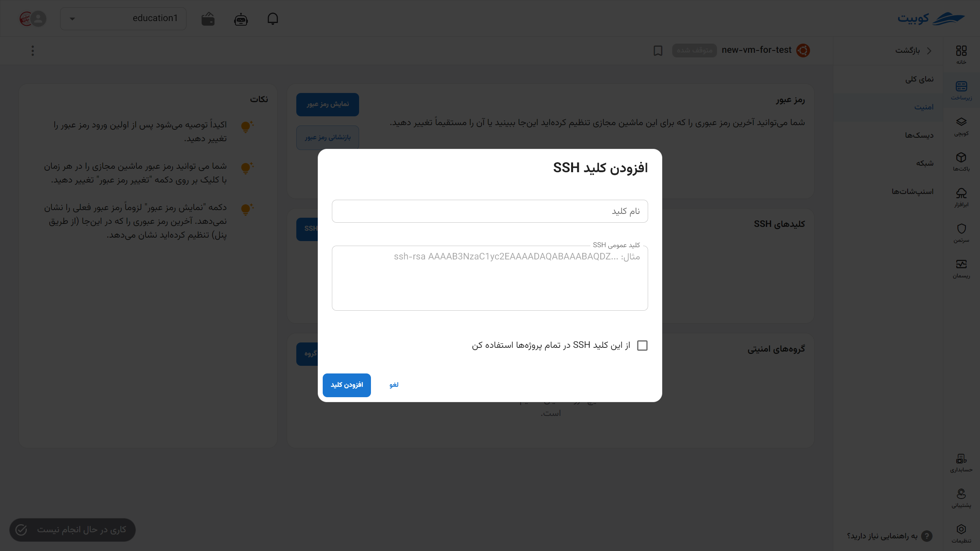Select the زیرساخت infrastructure icon in sidebar
980x551 pixels.
[x=962, y=87]
